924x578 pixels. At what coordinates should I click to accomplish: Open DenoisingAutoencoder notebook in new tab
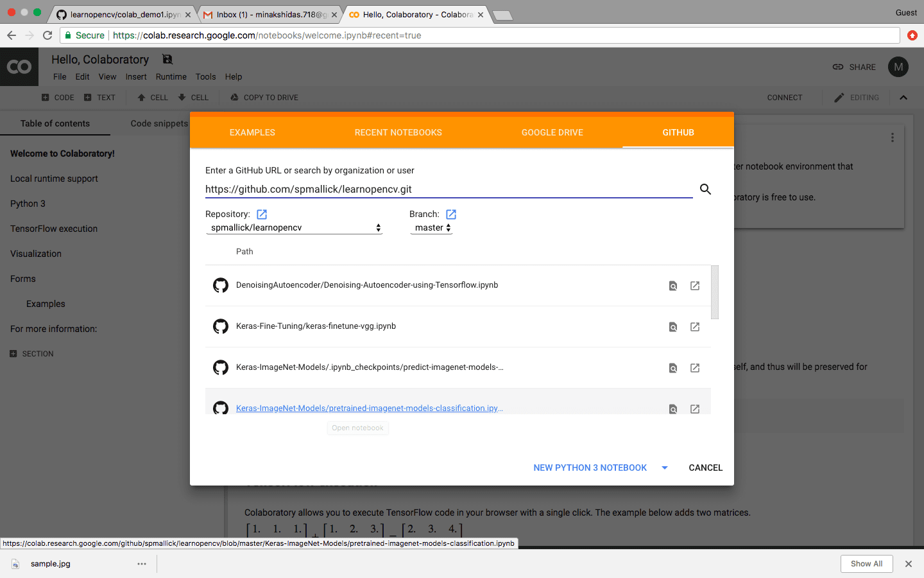695,286
